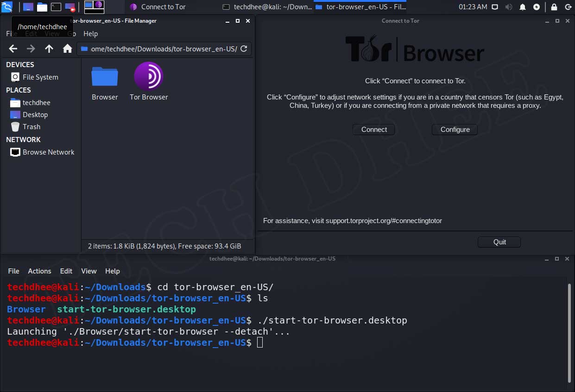Open File Manager Help menu
The height and width of the screenshot is (392, 575).
pos(90,34)
